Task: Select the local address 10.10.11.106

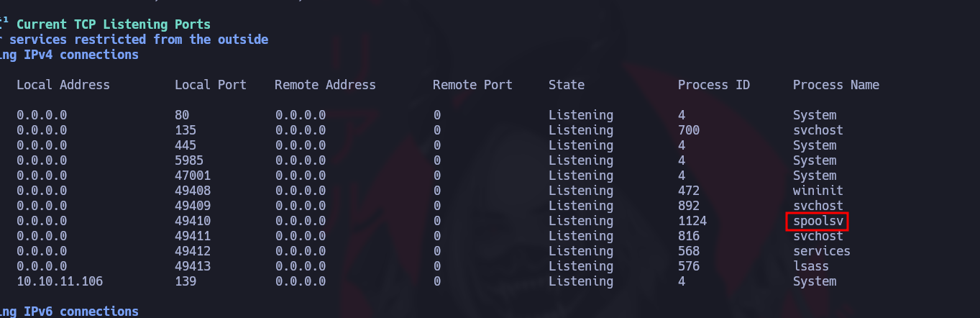Action: point(60,281)
